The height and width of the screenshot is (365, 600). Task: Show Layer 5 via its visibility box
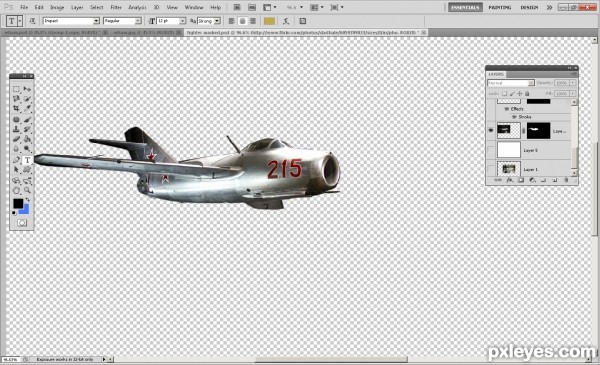point(491,150)
